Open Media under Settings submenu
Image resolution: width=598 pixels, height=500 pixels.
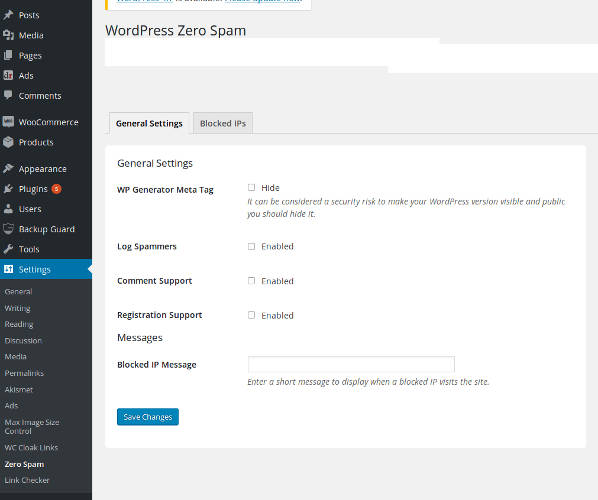pos(16,357)
